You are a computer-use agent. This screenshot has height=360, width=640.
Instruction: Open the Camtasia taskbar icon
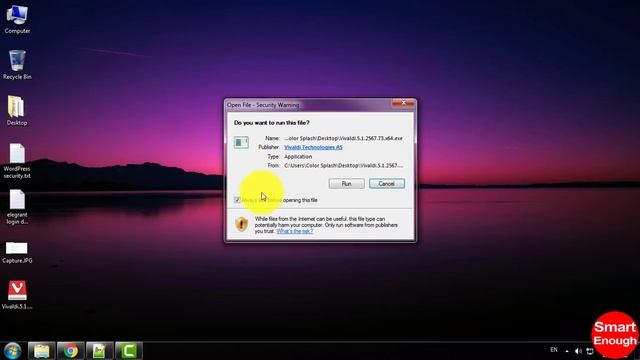129,351
